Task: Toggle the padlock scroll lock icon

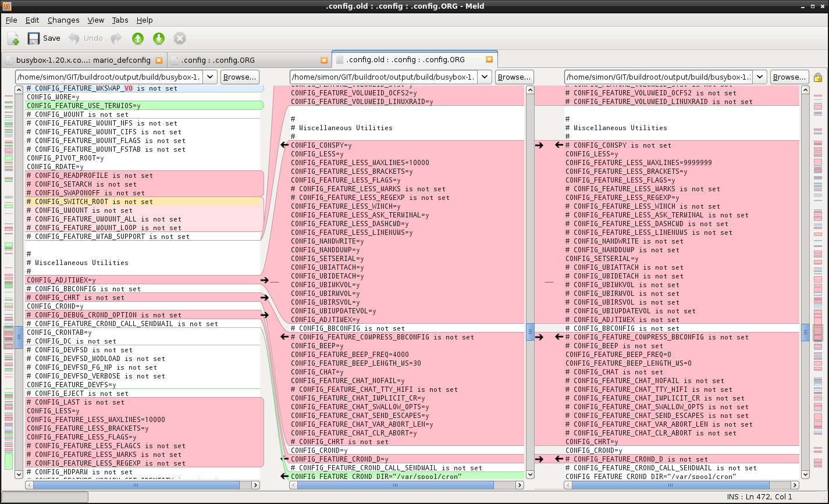Action: pyautogui.click(x=818, y=77)
